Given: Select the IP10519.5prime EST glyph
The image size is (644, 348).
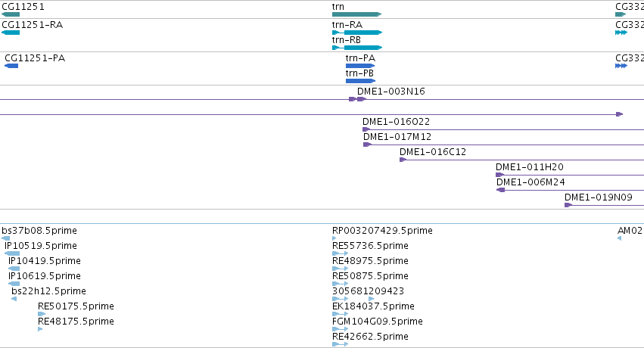Looking at the screenshot, I should tap(12, 253).
